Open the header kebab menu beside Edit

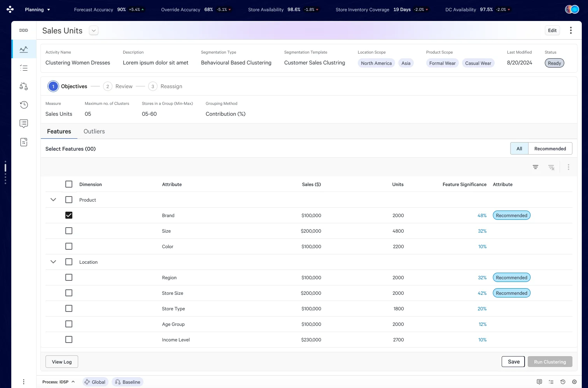pos(570,30)
